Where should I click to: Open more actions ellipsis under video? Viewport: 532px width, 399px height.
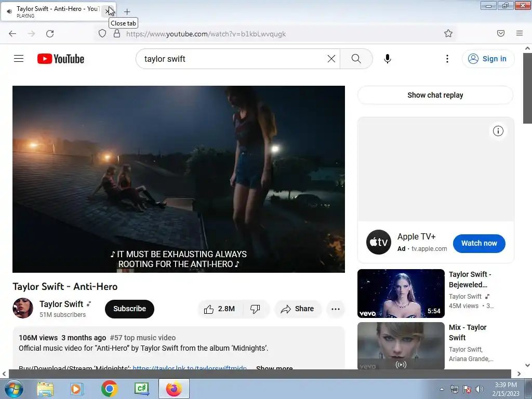coord(336,309)
